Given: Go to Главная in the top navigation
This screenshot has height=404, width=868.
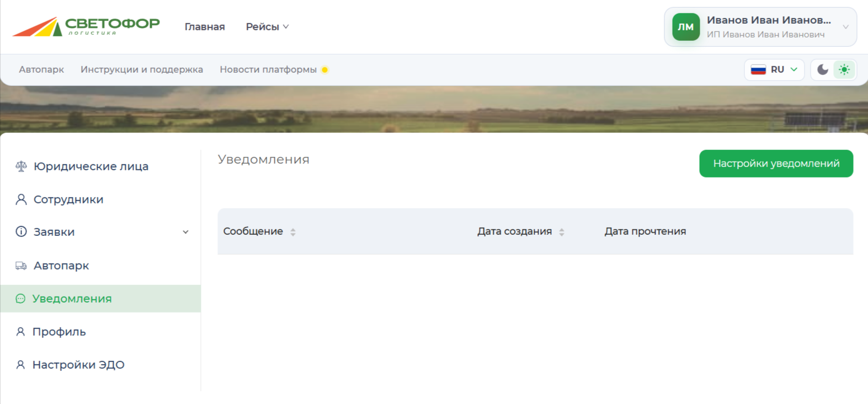Looking at the screenshot, I should coord(205,27).
